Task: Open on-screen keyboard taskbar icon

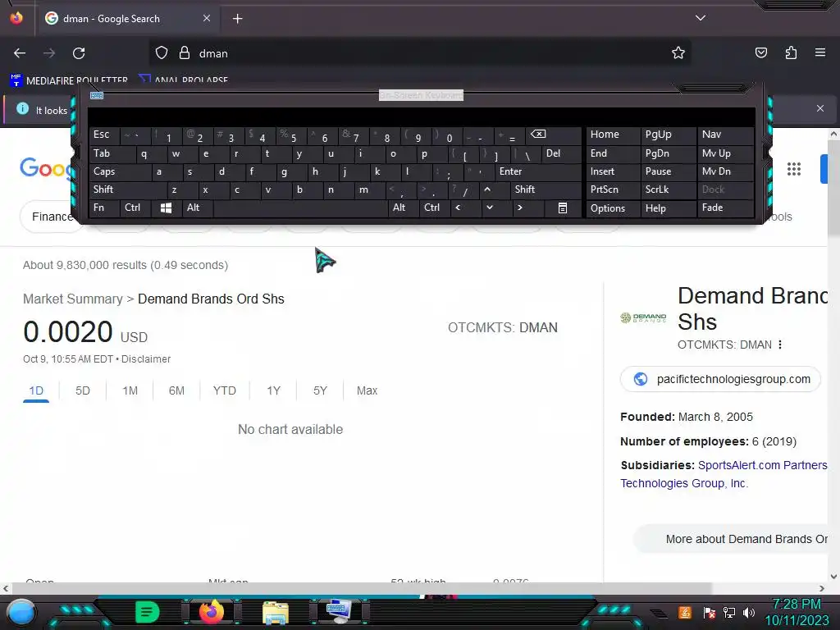Action: coord(339,612)
